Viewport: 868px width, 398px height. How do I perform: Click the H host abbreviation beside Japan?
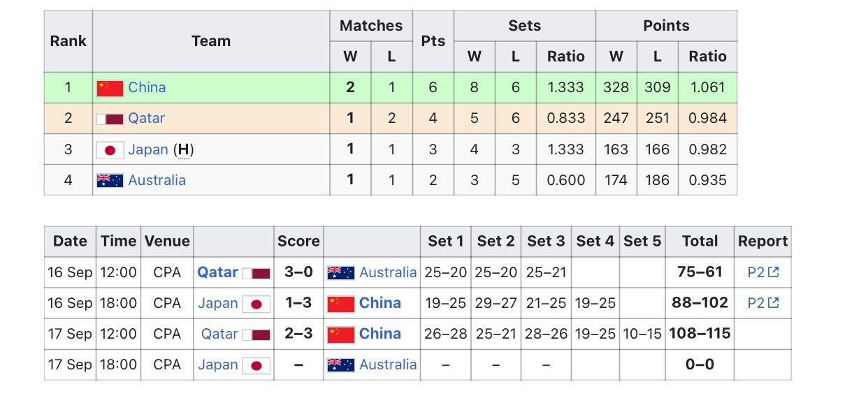pos(183,149)
